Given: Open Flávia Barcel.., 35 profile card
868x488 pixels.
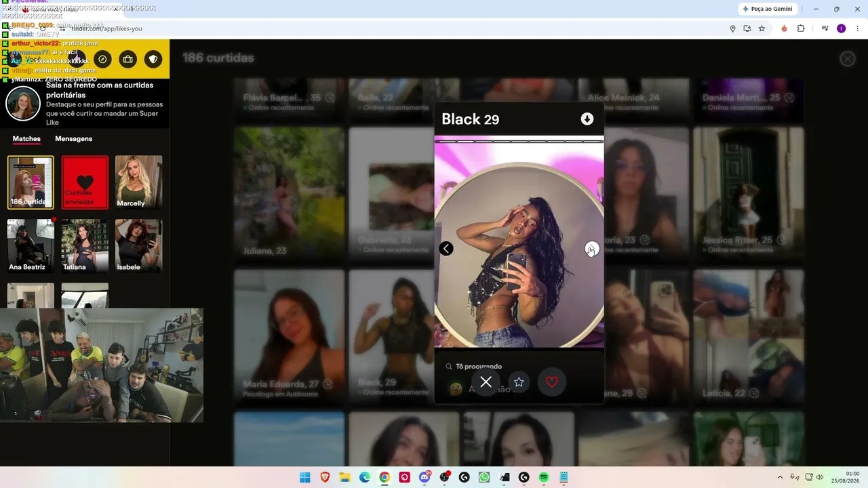Looking at the screenshot, I should [290, 100].
